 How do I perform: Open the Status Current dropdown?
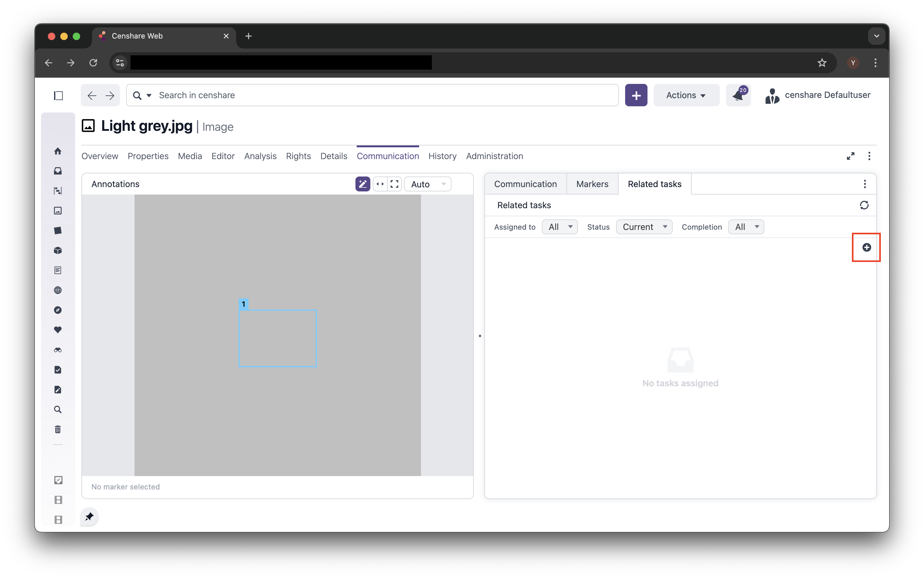[644, 227]
